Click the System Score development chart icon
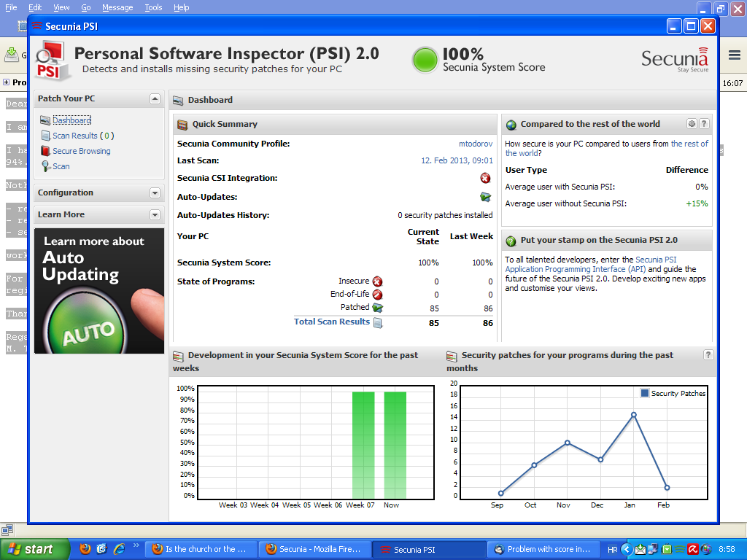The image size is (747, 560). (x=178, y=356)
